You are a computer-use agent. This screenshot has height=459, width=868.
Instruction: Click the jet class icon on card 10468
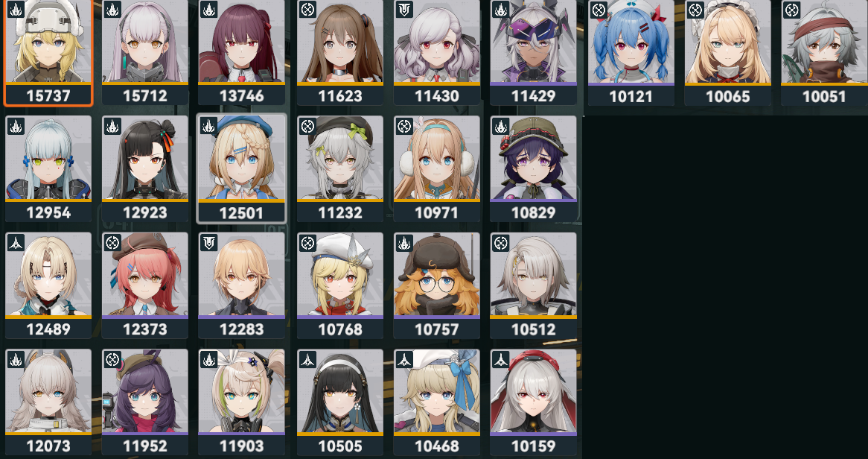coord(404,360)
